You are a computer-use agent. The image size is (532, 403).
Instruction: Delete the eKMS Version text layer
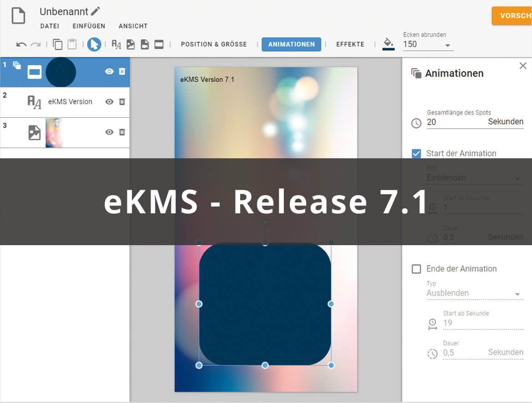click(x=122, y=102)
